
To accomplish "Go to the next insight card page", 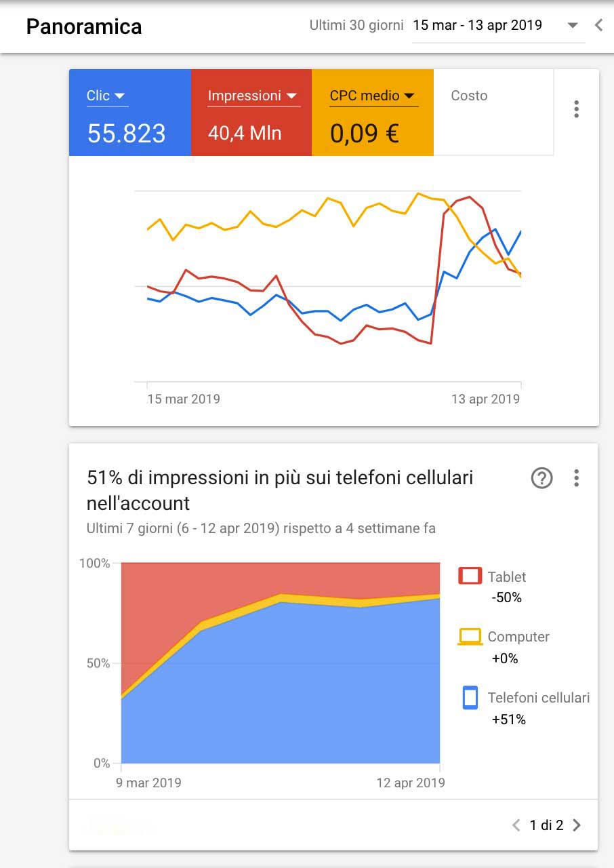I will click(577, 825).
